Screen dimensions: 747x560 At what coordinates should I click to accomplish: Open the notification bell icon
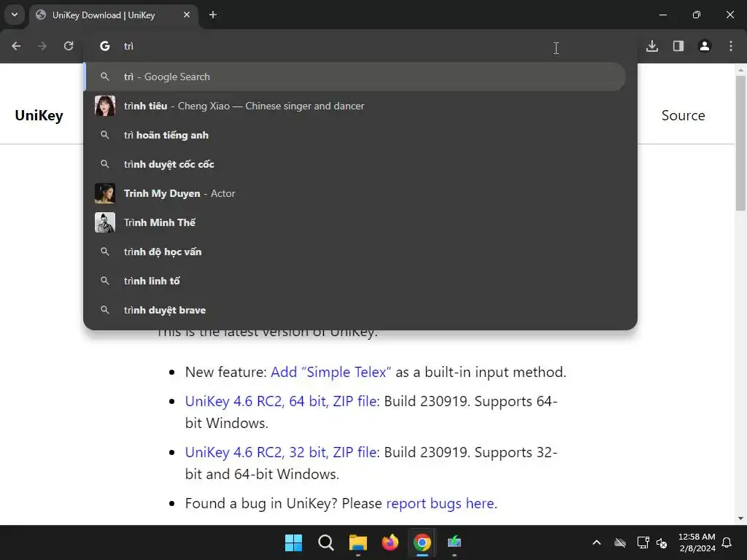point(727,542)
